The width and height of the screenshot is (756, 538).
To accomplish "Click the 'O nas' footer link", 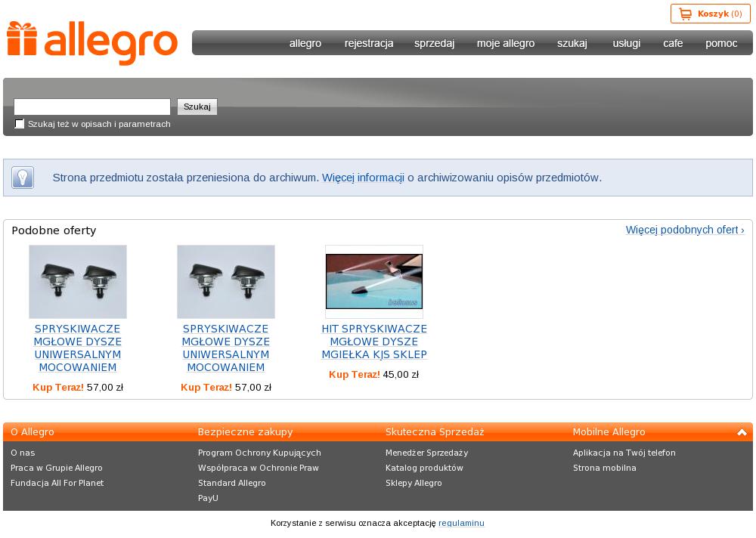I will [x=23, y=453].
